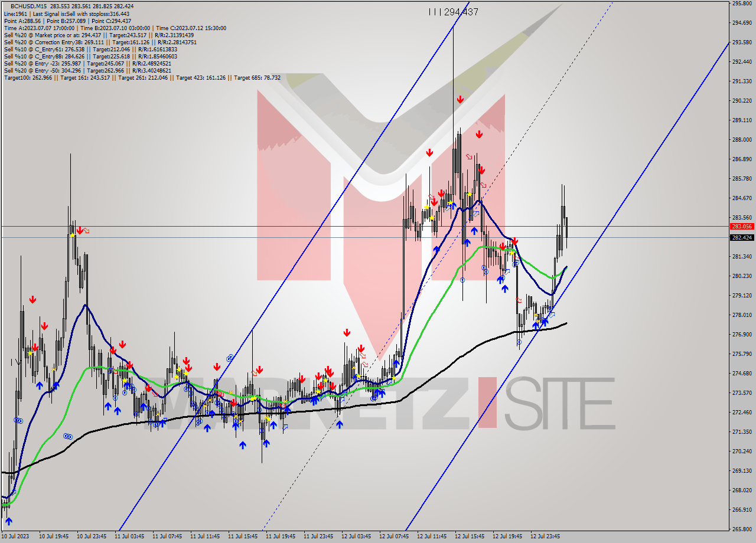Click the 293.560 price axis label
Image resolution: width=756 pixels, height=543 pixels.
(x=741, y=42)
